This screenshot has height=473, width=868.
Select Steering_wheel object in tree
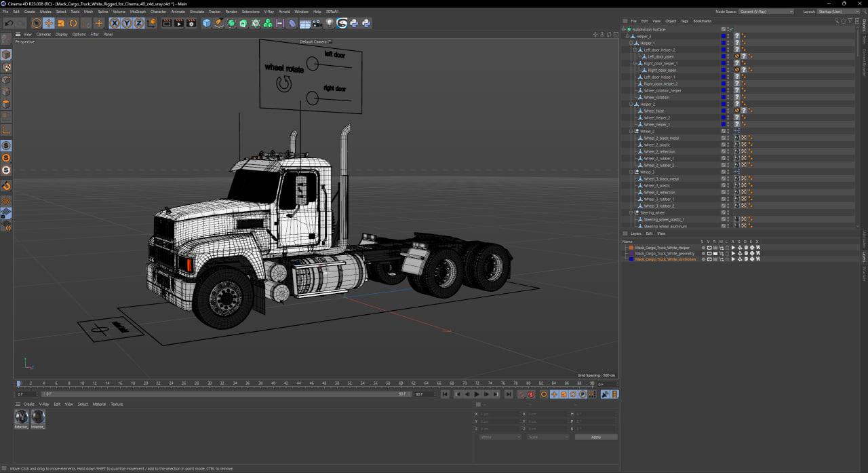pos(652,212)
